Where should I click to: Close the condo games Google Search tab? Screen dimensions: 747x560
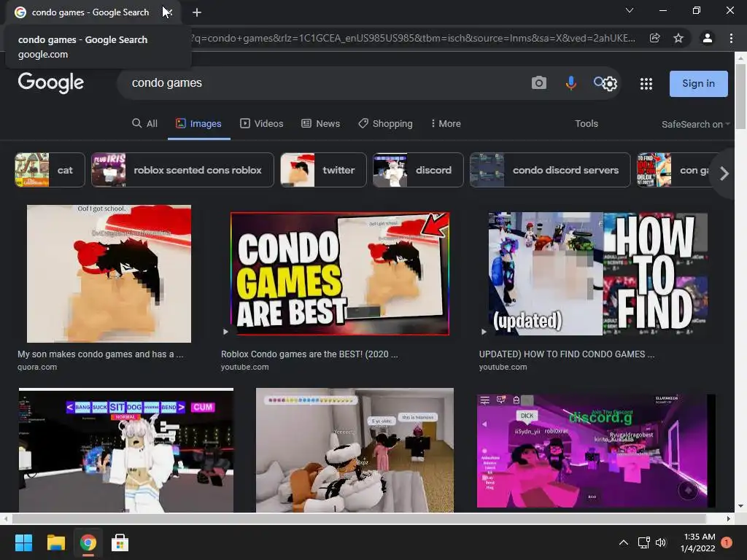169,12
